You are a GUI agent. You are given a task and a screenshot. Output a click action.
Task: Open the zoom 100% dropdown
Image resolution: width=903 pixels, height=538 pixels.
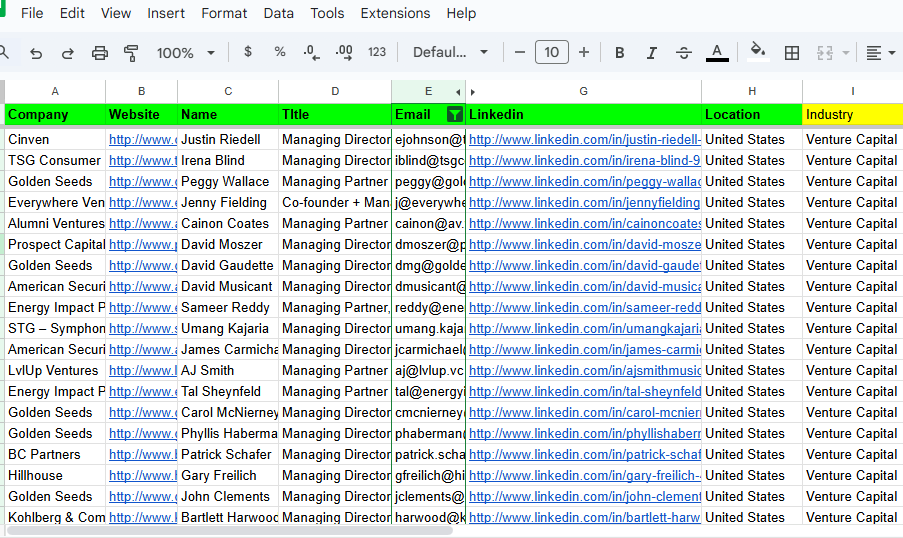coord(185,53)
